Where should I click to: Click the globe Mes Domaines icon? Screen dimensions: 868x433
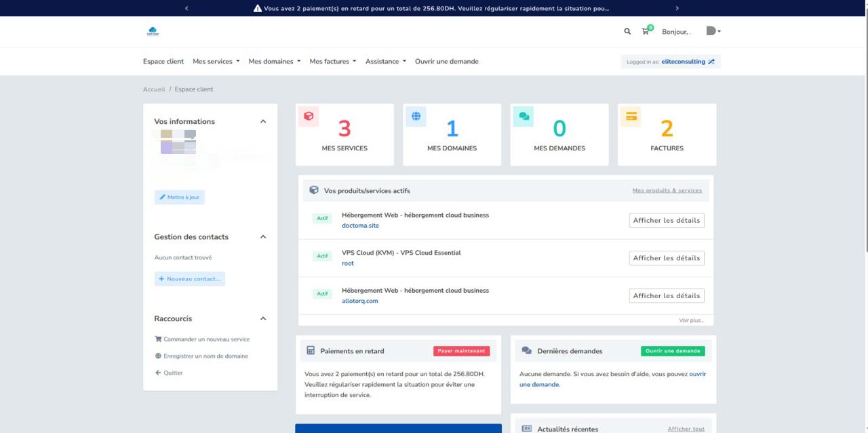[416, 117]
